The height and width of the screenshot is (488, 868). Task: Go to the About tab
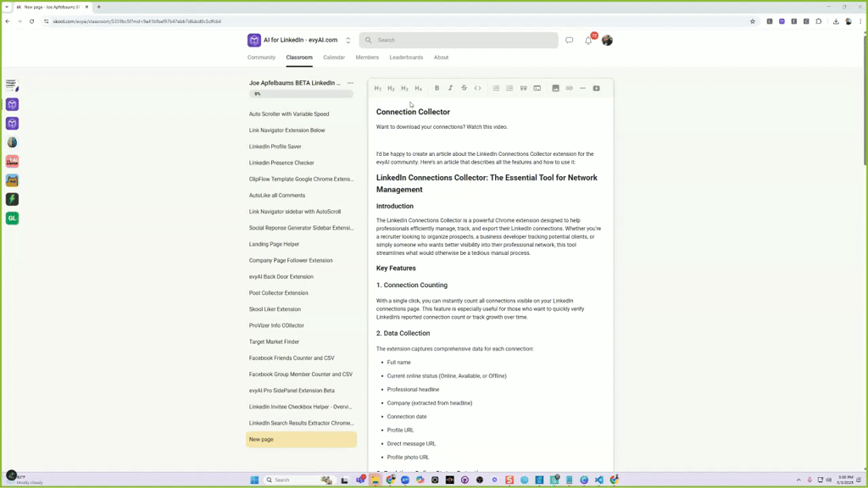click(441, 58)
